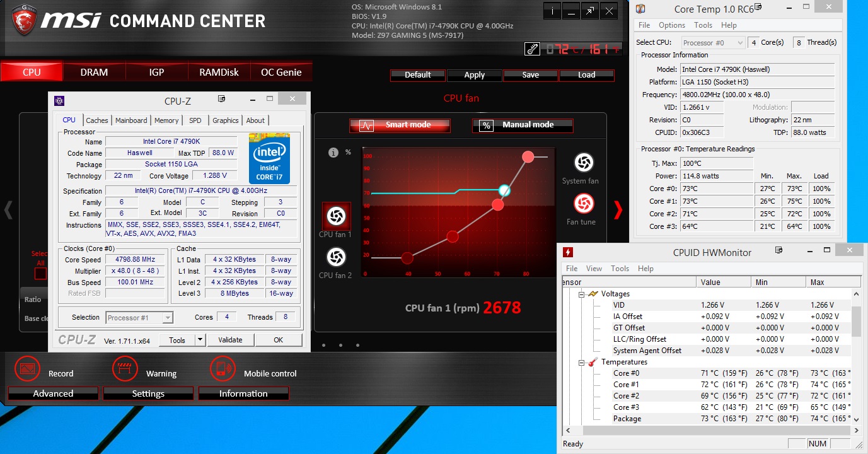The image size is (868, 454).
Task: Open Mobile control phone icon
Action: (222, 368)
